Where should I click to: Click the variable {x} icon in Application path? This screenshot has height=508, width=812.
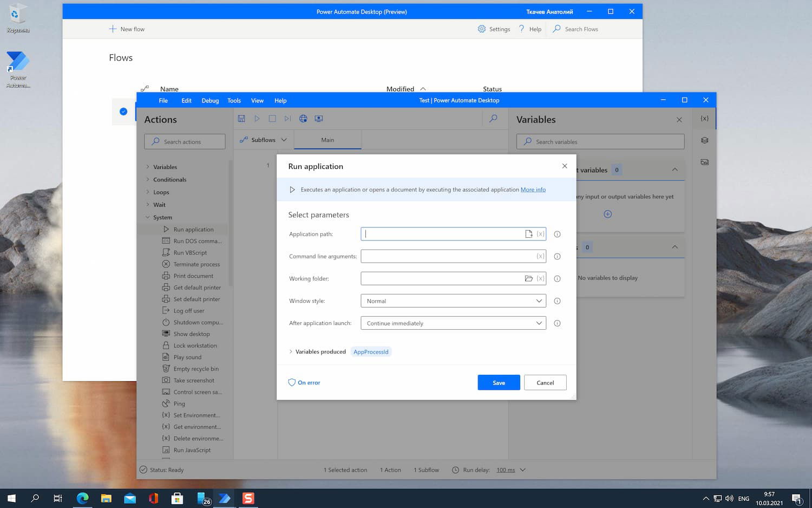coord(540,234)
